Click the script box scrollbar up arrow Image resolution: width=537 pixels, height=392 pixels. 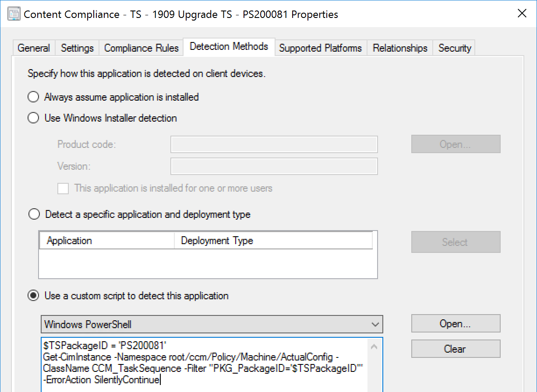click(374, 345)
